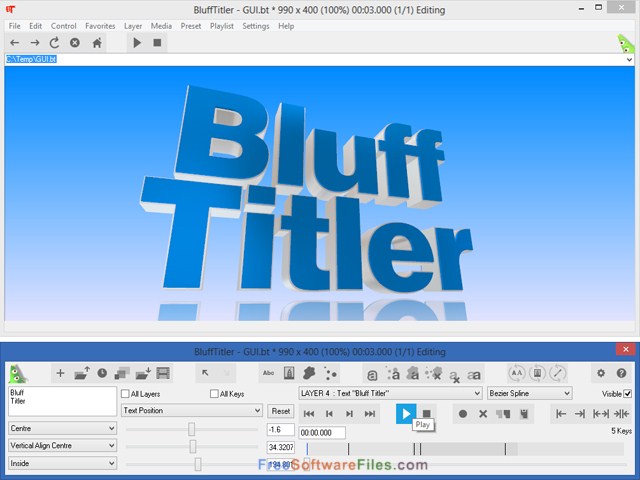Click the Bluff Titler text edit box
This screenshot has height=480, width=640.
[x=62, y=402]
